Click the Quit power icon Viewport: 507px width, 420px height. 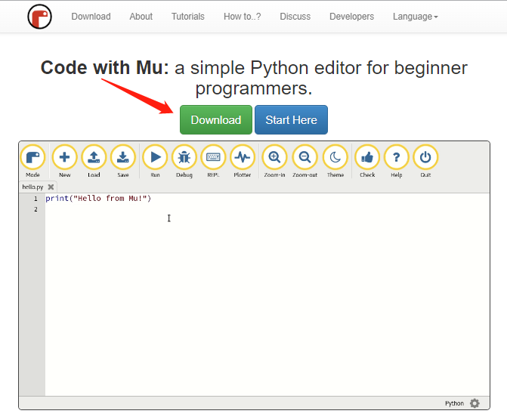(x=425, y=158)
